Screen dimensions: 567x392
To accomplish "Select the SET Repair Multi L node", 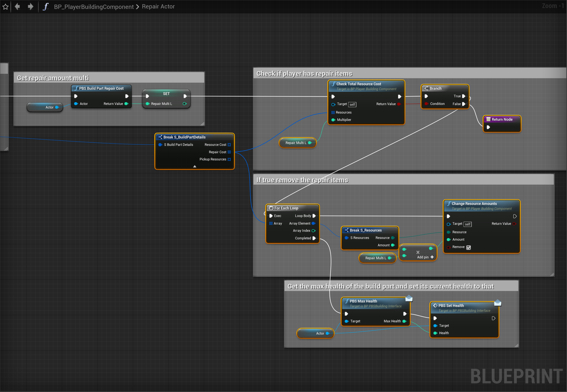I will pyautogui.click(x=166, y=94).
